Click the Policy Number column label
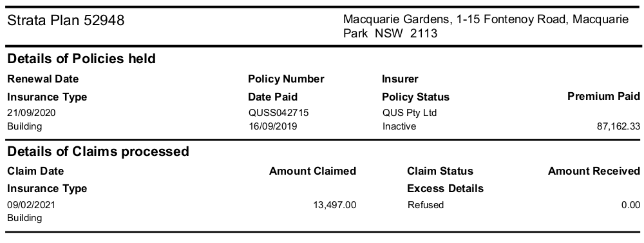The height and width of the screenshot is (243, 644). (x=286, y=79)
